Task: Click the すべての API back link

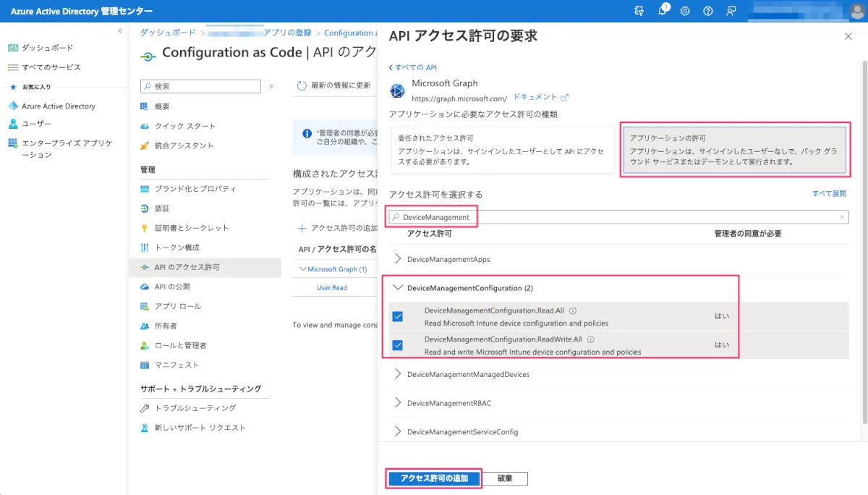Action: point(413,67)
